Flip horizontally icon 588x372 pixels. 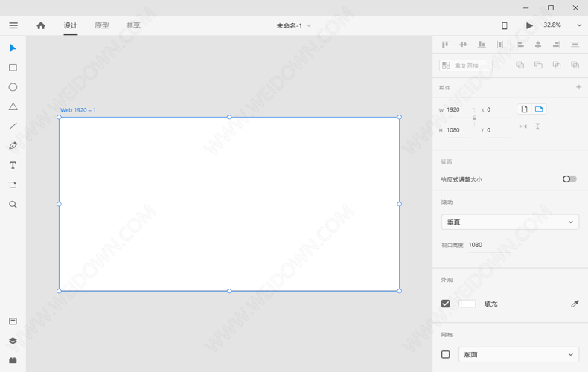point(523,126)
